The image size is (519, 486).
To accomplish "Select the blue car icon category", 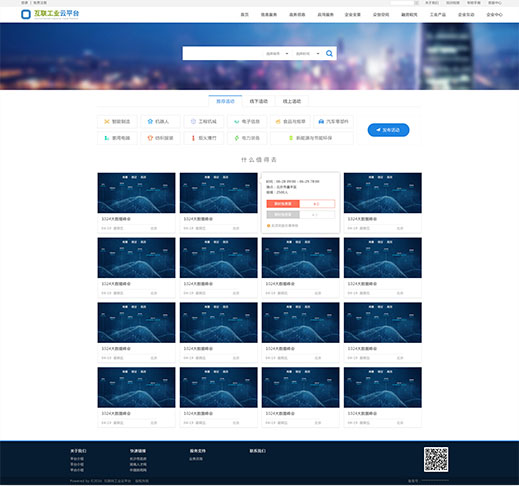I will (x=333, y=122).
